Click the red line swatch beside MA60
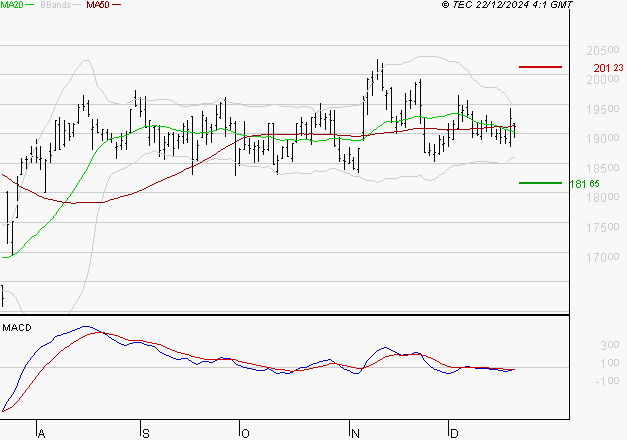Screen dimensions: 627x440 117,6
